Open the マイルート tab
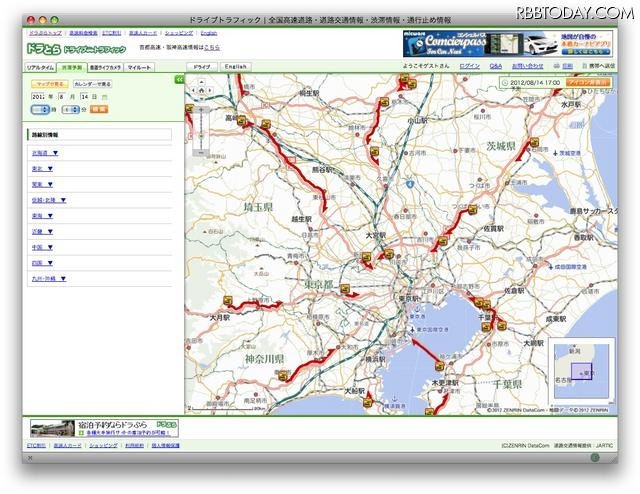The width and height of the screenshot is (640, 494). pyautogui.click(x=139, y=66)
